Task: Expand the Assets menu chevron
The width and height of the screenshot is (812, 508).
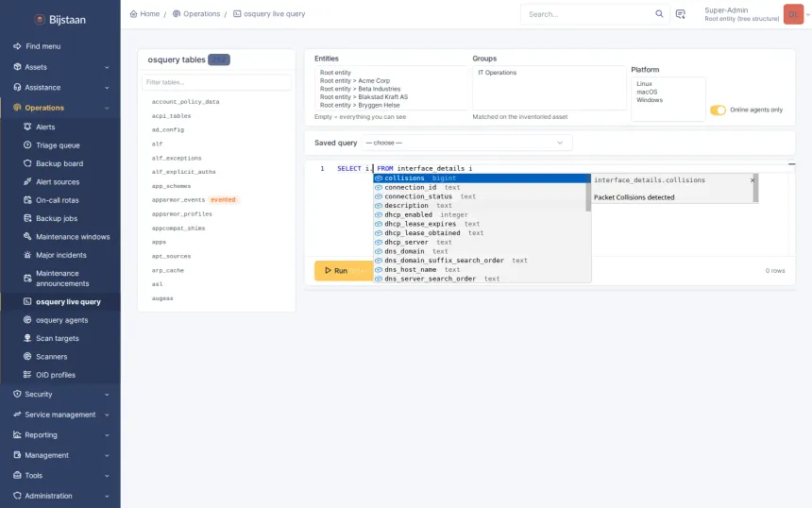Action: coord(107,67)
